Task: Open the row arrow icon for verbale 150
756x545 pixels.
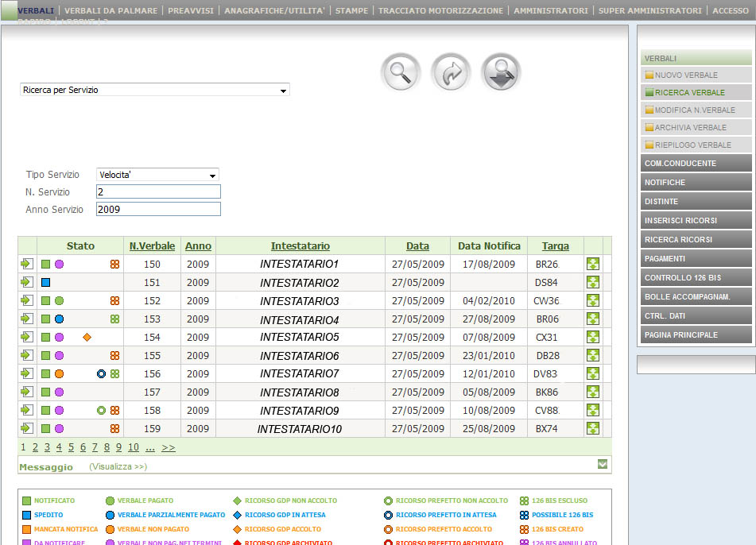Action: click(x=27, y=264)
